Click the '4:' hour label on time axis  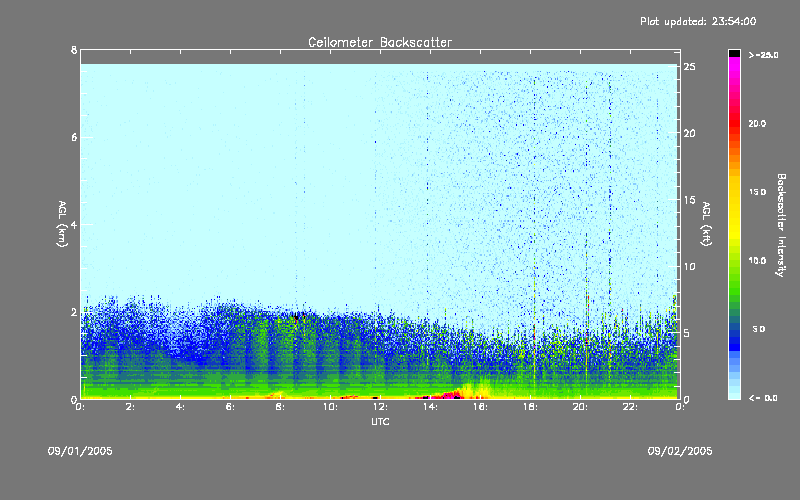(x=181, y=407)
